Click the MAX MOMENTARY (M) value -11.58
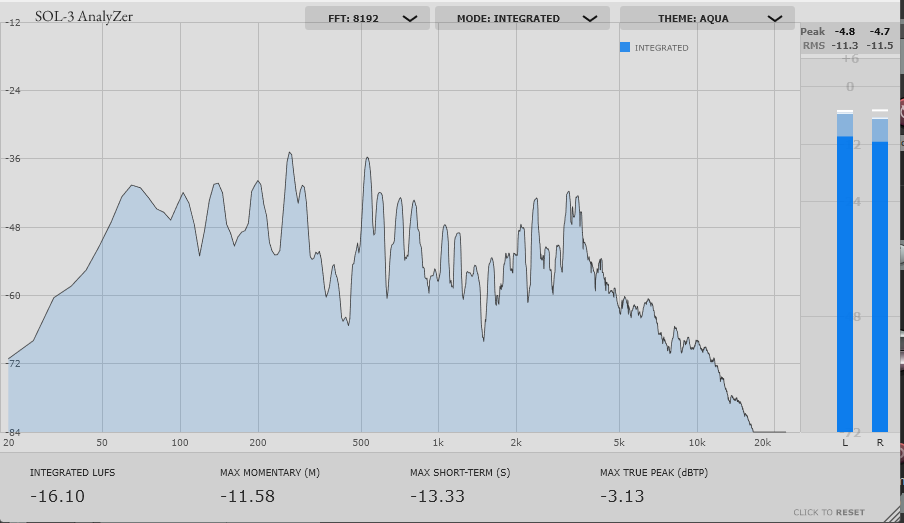Image resolution: width=904 pixels, height=523 pixels. pyautogui.click(x=247, y=496)
